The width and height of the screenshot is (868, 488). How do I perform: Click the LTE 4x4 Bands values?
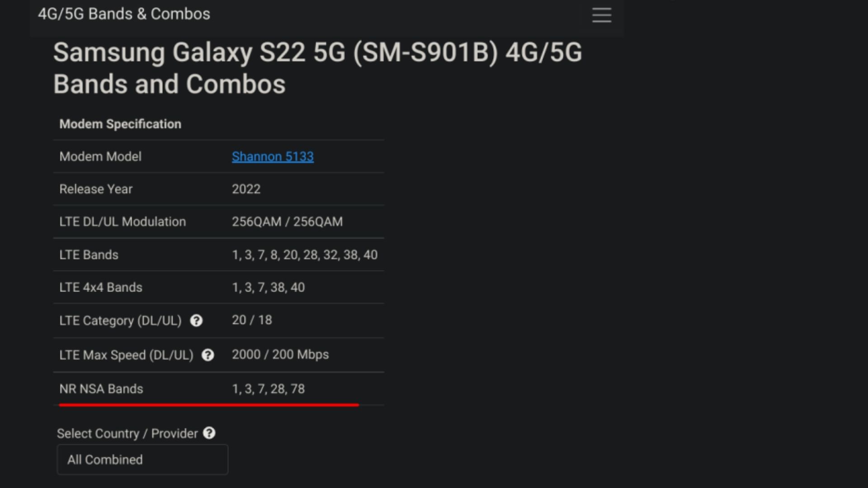(x=268, y=287)
